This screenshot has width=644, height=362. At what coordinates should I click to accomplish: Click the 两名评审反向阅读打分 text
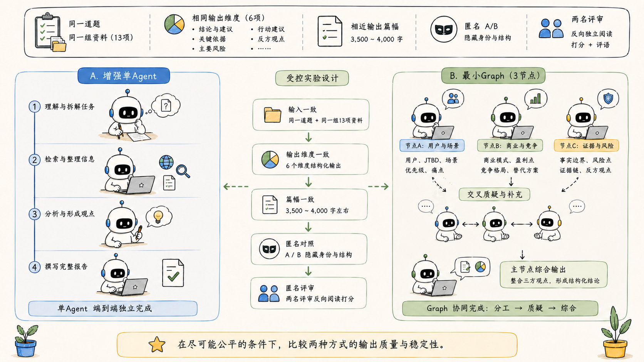[x=320, y=299]
